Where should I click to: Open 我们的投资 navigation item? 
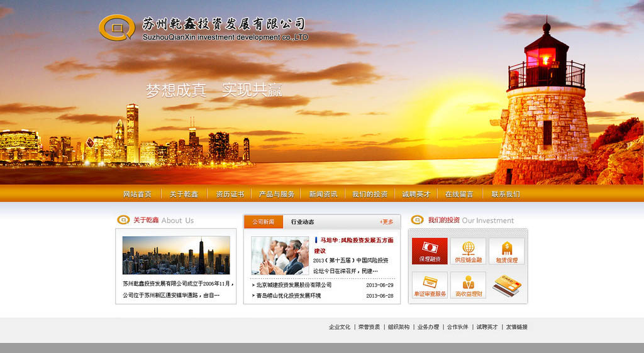370,194
